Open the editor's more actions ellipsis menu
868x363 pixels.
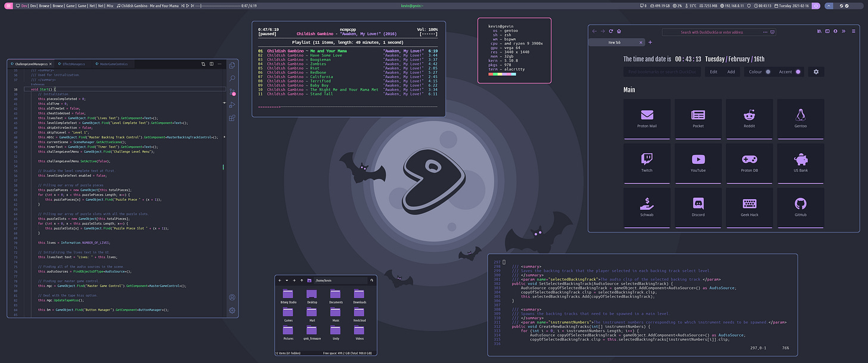click(x=220, y=64)
